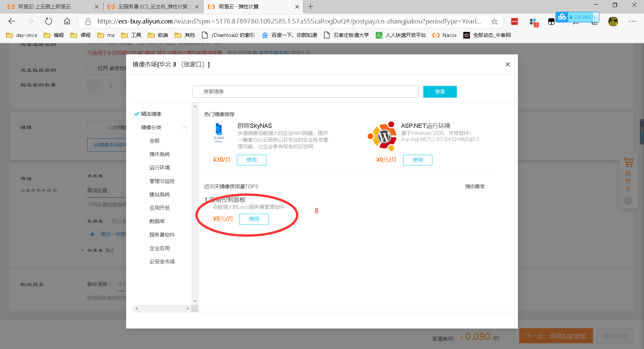Click 使用 for ASP.NET运行环境
Viewport: 644px width, 349px height.
pos(418,160)
